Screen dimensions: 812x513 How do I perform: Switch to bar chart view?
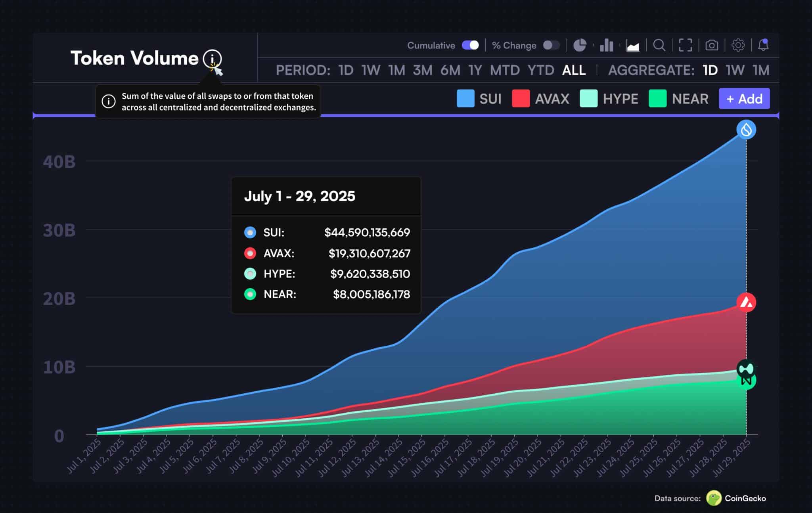point(606,45)
